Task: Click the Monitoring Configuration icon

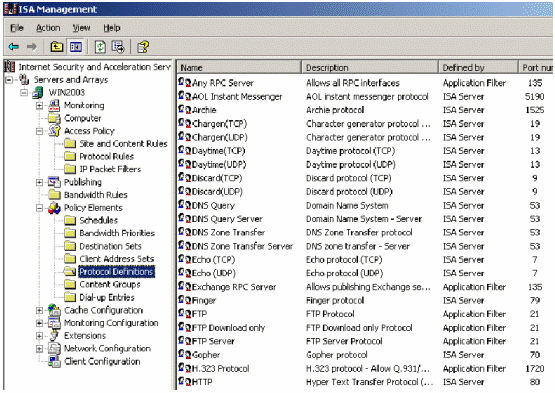Action: [x=54, y=323]
